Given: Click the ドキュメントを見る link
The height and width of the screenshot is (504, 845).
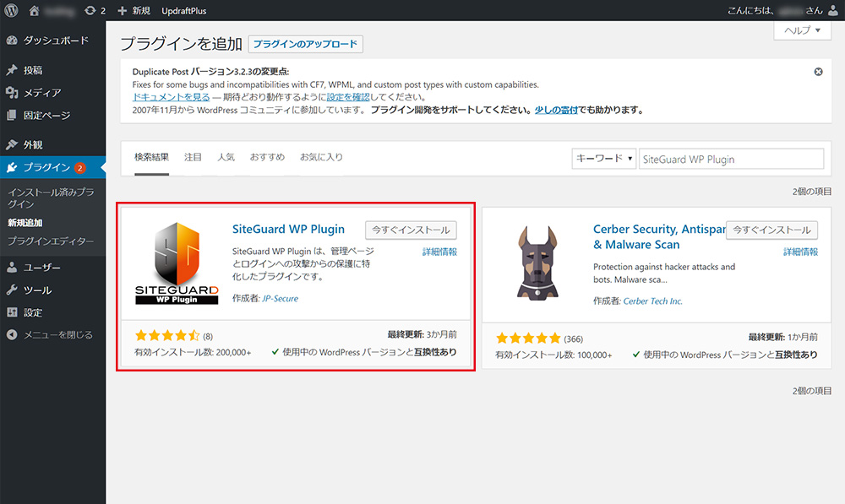Looking at the screenshot, I should pos(171,97).
